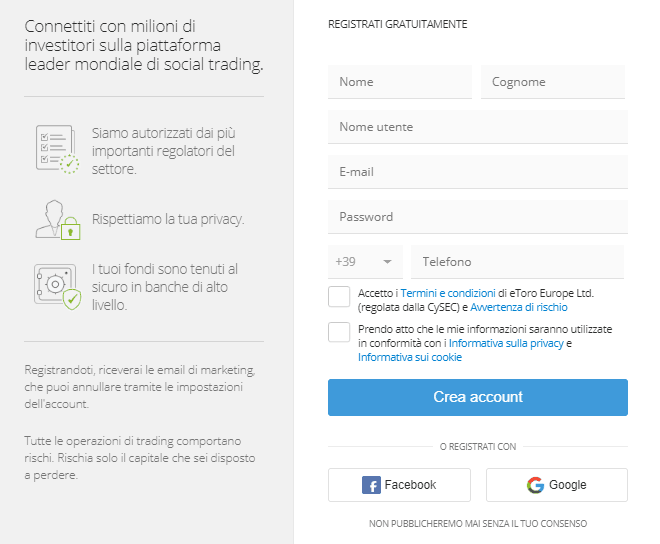Open the +39 country code dropdown

(365, 262)
